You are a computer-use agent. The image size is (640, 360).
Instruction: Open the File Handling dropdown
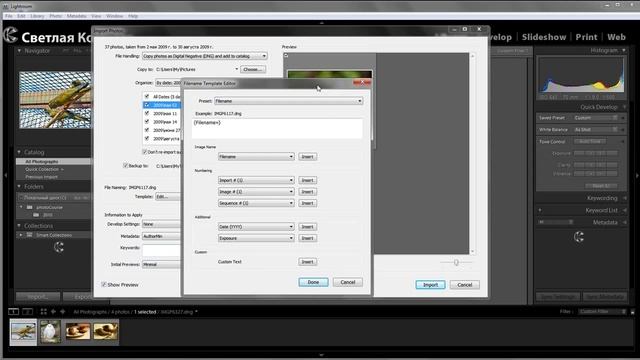point(204,56)
